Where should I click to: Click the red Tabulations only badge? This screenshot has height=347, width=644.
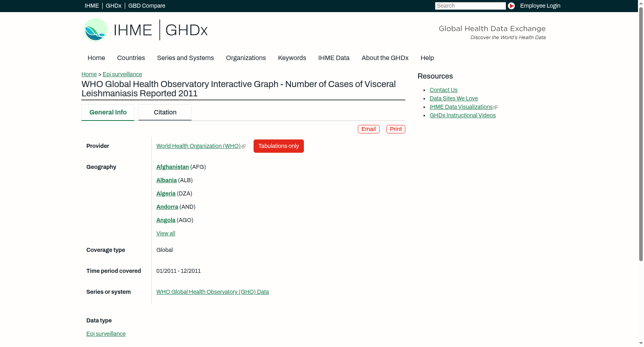tap(279, 146)
